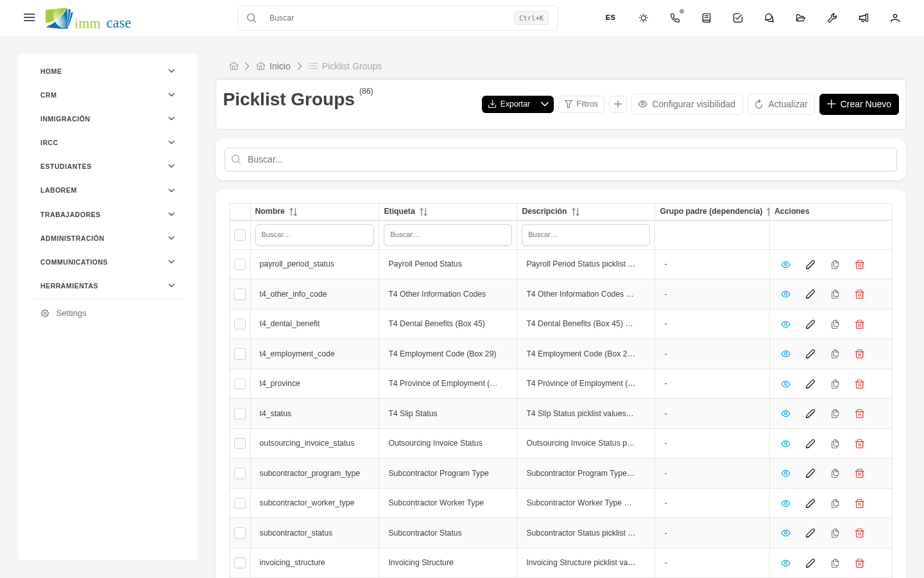
Task: Expand the COMMUNICATIONS sidebar section
Action: 108,262
